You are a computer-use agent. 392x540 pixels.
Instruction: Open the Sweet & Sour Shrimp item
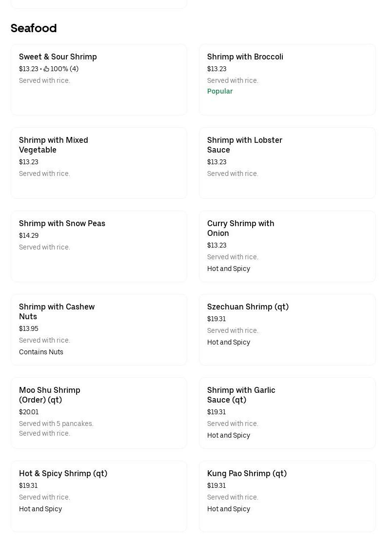(x=99, y=79)
